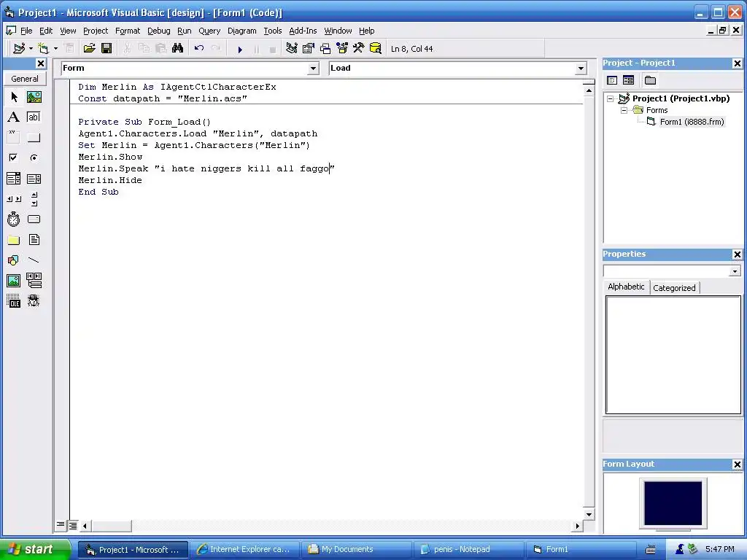The height and width of the screenshot is (560, 747).
Task: Collapse the Forms folder node
Action: click(624, 110)
